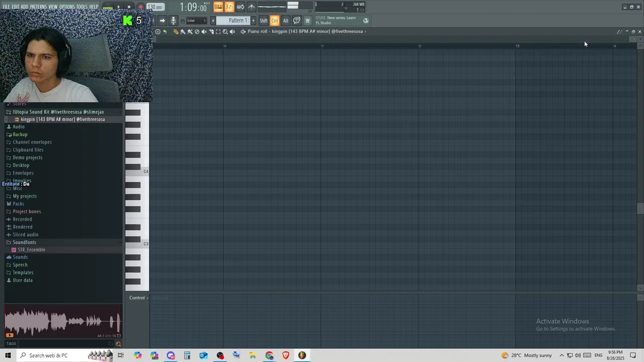This screenshot has height=362, width=644.
Task: Click the FL Studio taskbar icon
Action: click(x=302, y=355)
